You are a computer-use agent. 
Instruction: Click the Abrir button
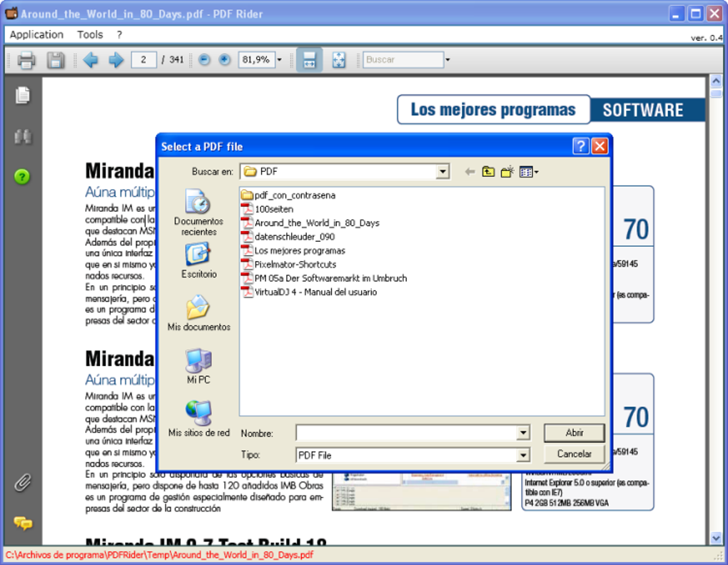tap(575, 433)
